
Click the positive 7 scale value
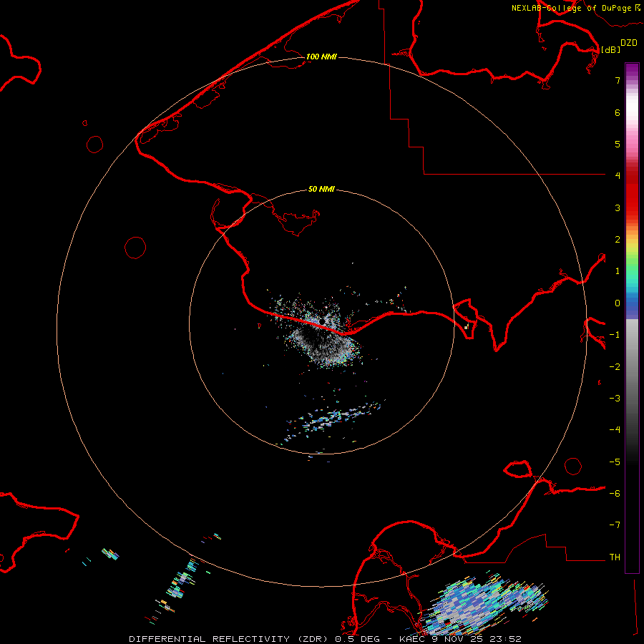click(618, 80)
